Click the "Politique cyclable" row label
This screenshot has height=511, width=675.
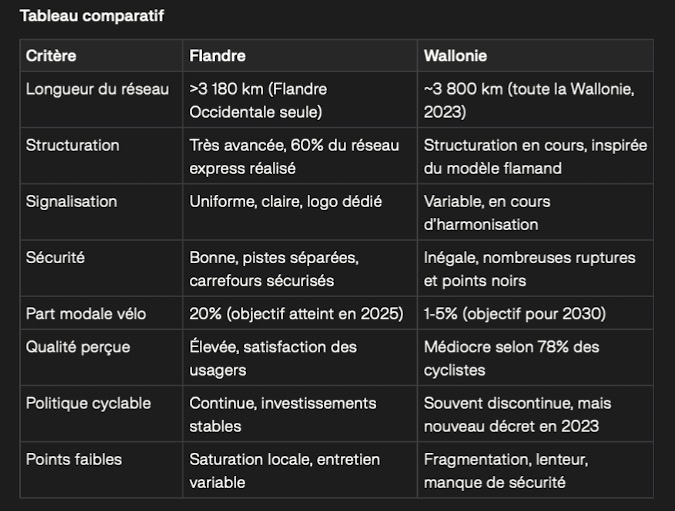pyautogui.click(x=88, y=403)
